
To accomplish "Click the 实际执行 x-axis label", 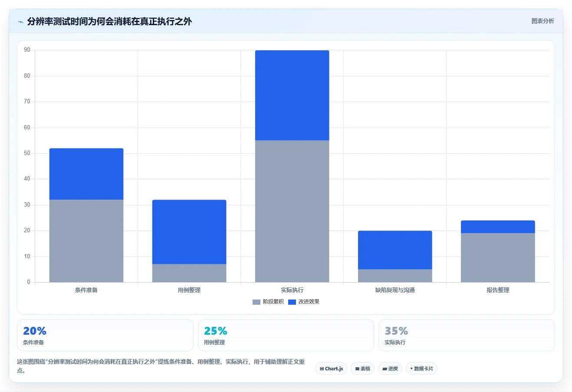I will point(292,290).
